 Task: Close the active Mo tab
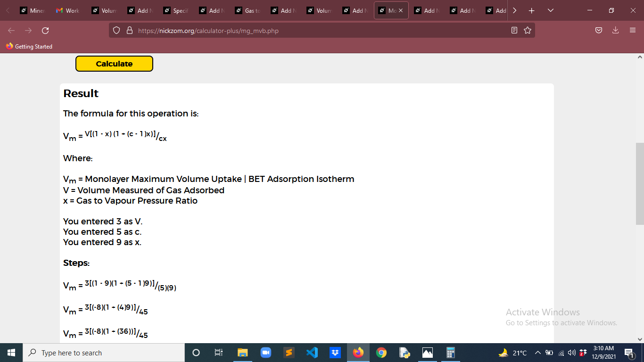click(x=401, y=10)
